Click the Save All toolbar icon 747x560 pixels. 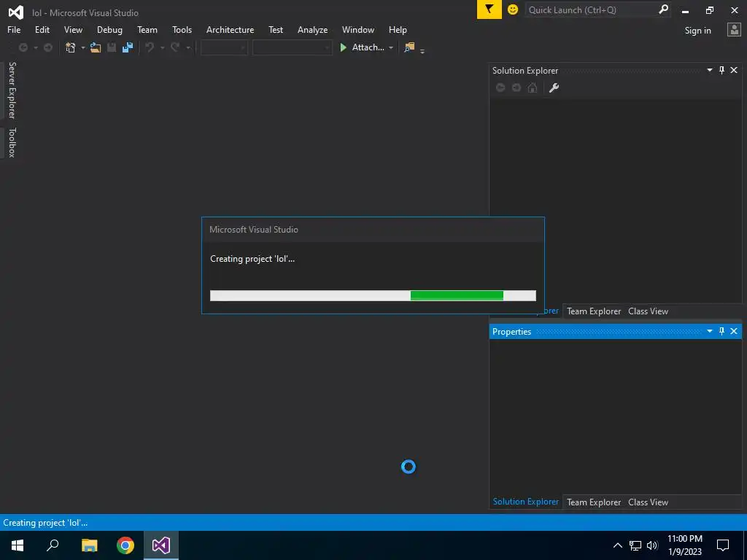click(x=128, y=47)
